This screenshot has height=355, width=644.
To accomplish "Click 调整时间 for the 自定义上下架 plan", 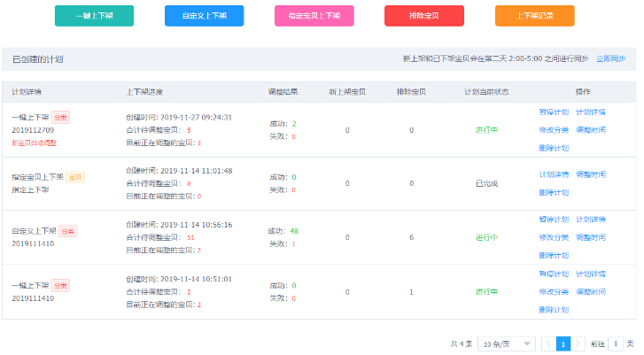I will pyautogui.click(x=591, y=237).
